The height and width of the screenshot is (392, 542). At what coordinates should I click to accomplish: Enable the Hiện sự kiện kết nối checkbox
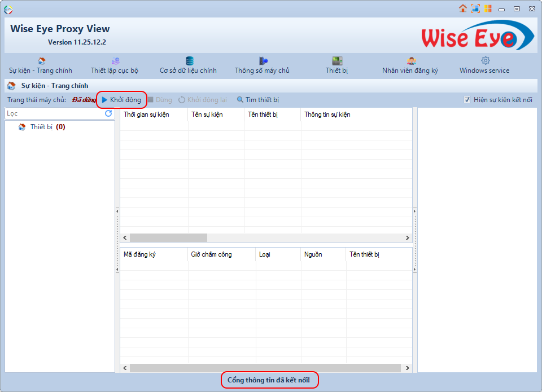467,99
